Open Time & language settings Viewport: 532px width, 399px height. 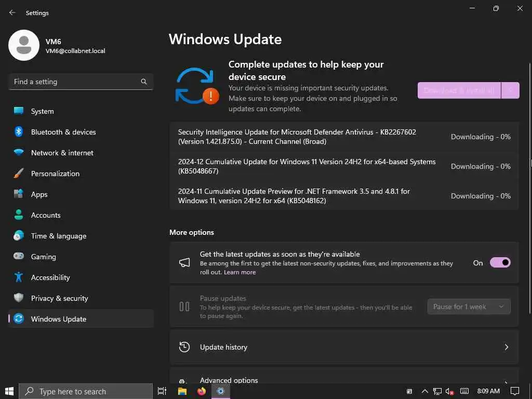pyautogui.click(x=81, y=235)
